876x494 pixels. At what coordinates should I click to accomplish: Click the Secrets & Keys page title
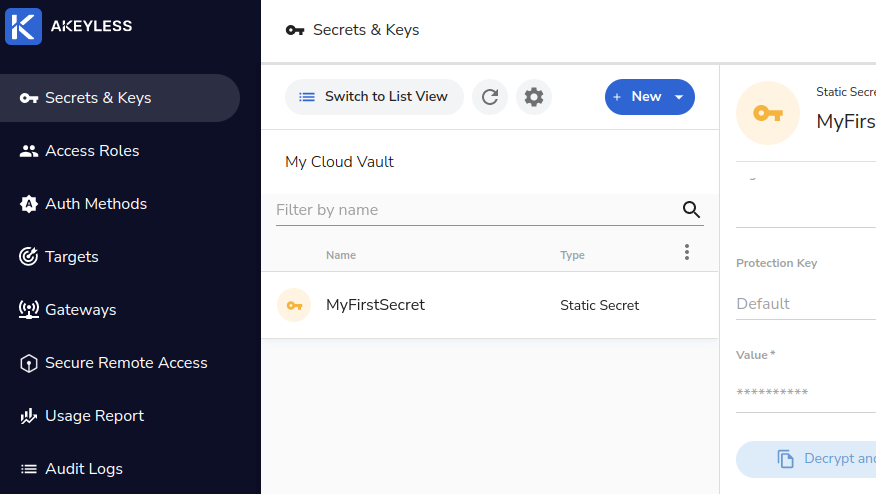(x=366, y=30)
